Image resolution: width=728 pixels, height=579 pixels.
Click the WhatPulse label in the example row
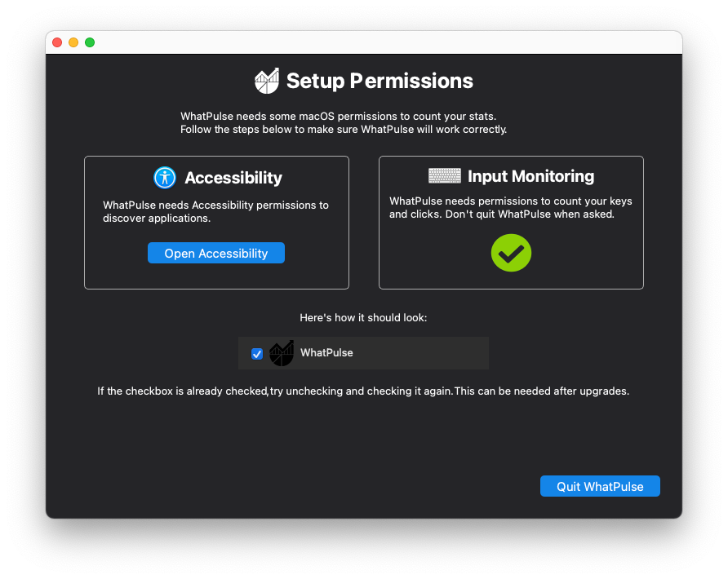pos(326,353)
